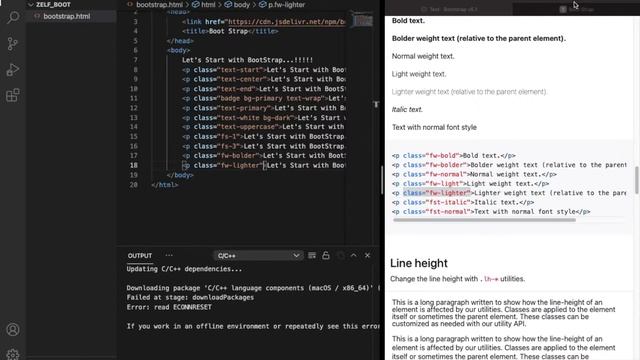
Task: Click the 'Bolder weight text' example
Action: [479, 38]
